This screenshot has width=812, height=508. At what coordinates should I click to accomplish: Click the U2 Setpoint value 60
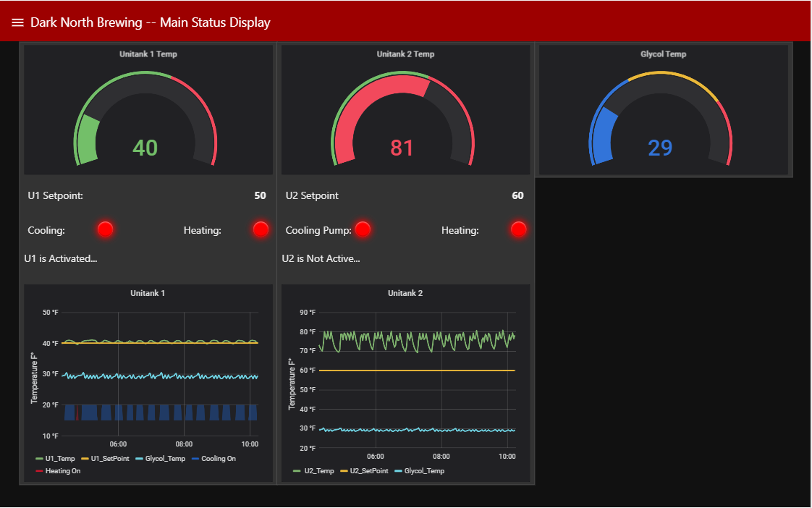point(517,195)
